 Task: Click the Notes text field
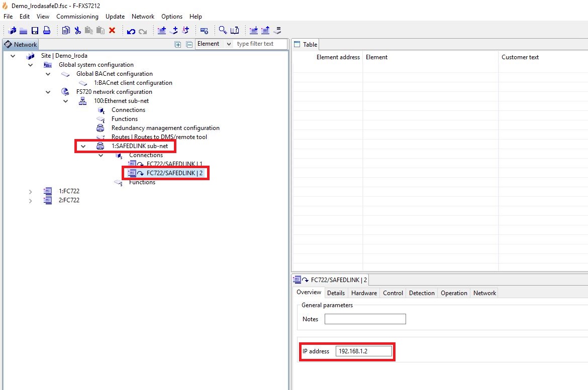(x=365, y=319)
